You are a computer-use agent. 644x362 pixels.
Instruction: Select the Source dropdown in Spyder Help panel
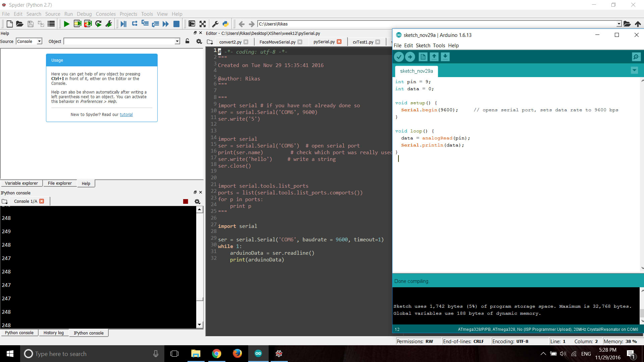coord(28,41)
